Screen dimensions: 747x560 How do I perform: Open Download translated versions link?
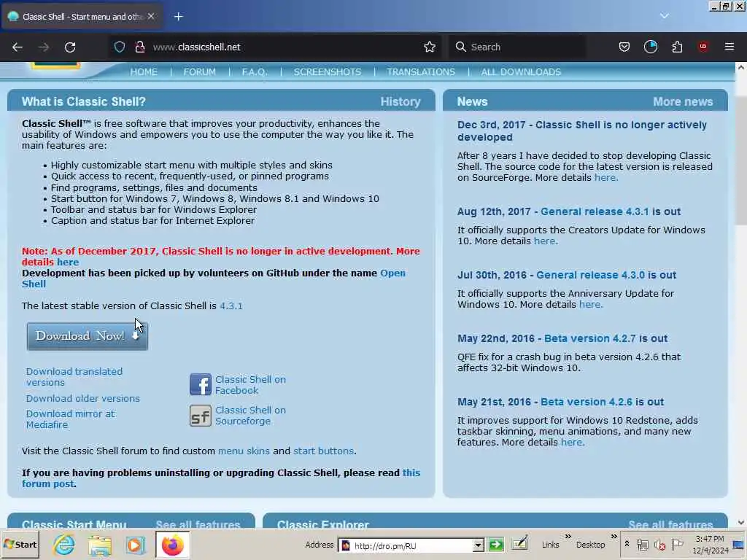(x=74, y=377)
